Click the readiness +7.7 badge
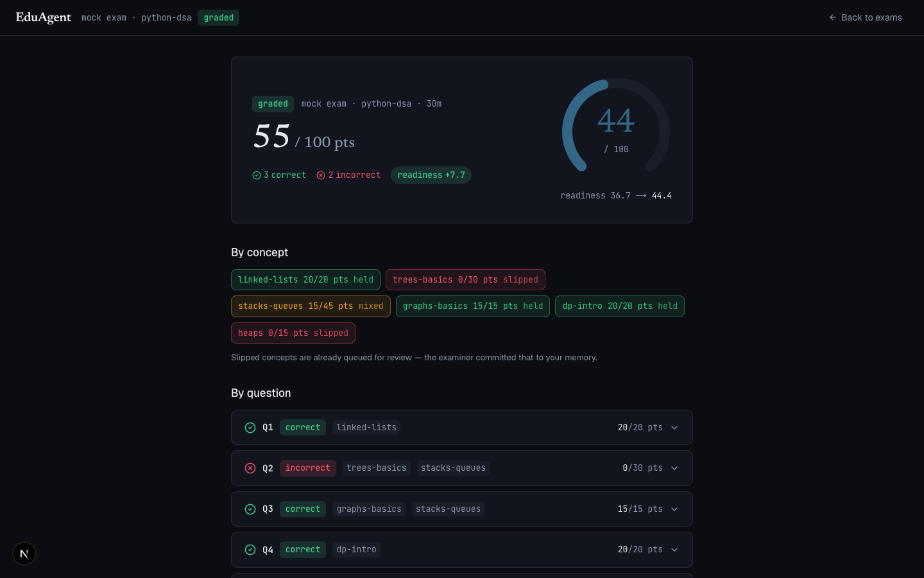924x578 pixels. (x=431, y=175)
